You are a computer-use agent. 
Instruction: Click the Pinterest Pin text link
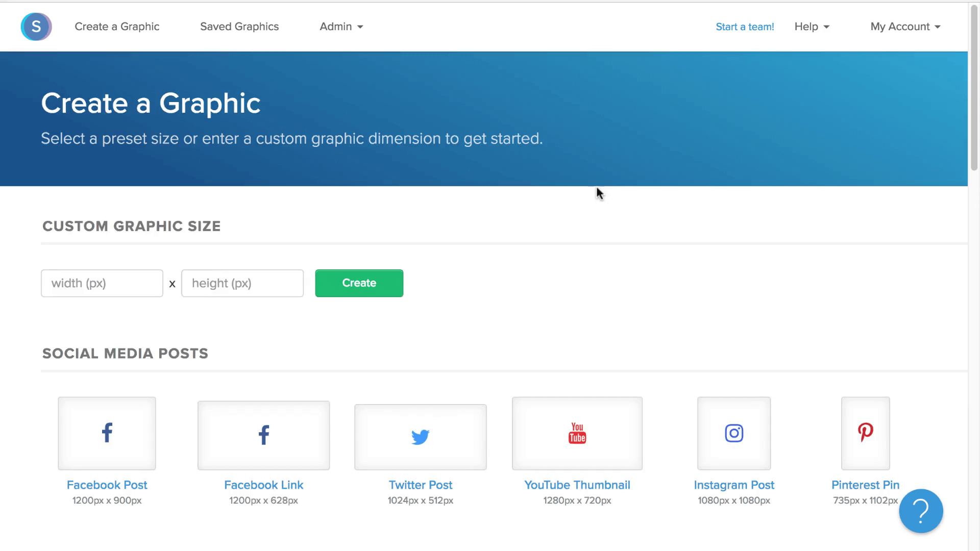click(x=865, y=485)
